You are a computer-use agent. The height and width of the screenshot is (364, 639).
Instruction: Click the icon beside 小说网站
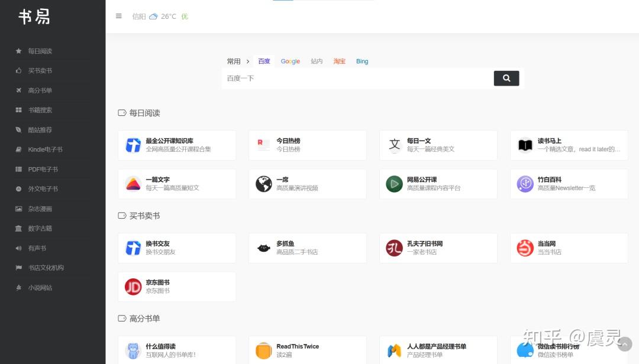pyautogui.click(x=18, y=287)
